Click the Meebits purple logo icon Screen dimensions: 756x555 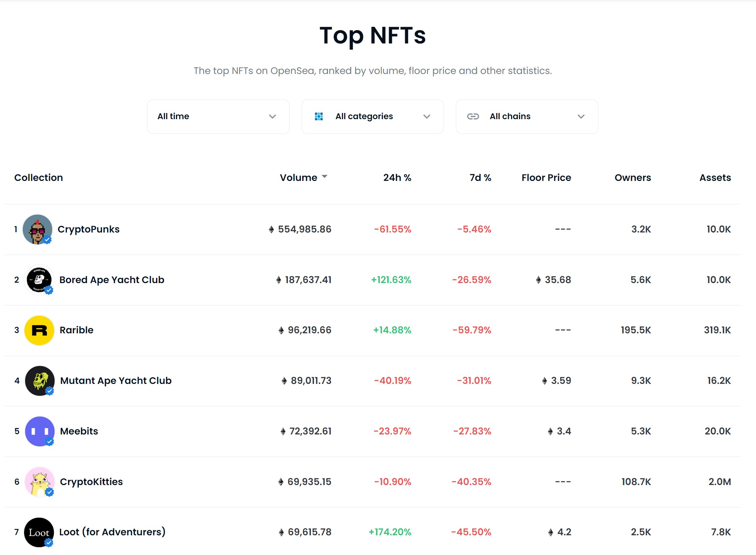click(40, 431)
